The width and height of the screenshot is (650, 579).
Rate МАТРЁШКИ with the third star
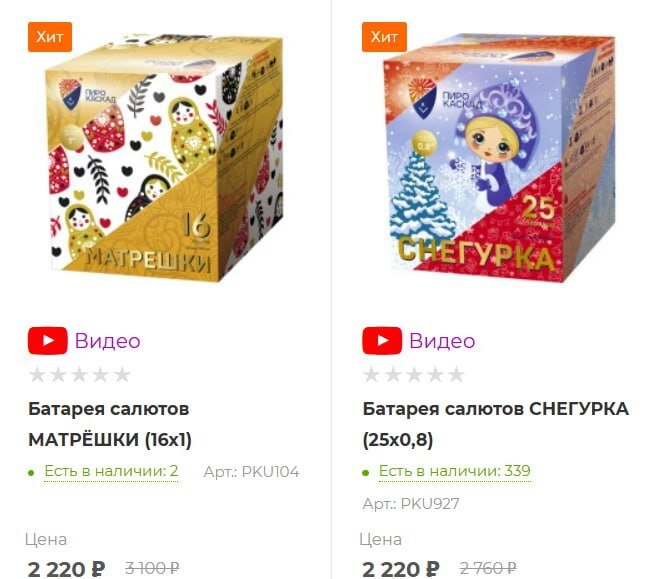(80, 375)
